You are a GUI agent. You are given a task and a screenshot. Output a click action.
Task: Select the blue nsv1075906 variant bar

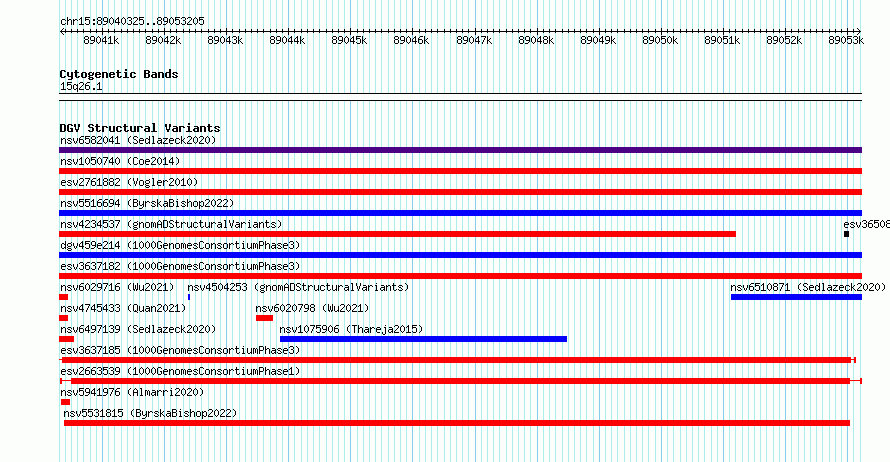click(x=423, y=339)
